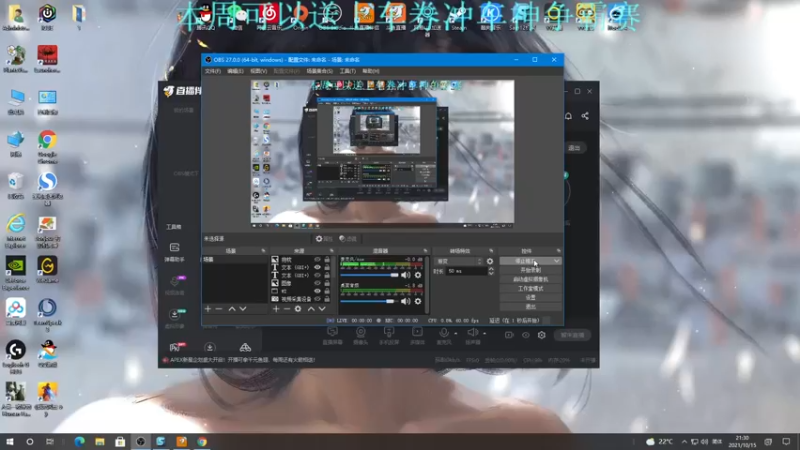Viewport: 800px width, 450px height.
Task: Increase transition duration with up arrow
Action: pyautogui.click(x=491, y=269)
